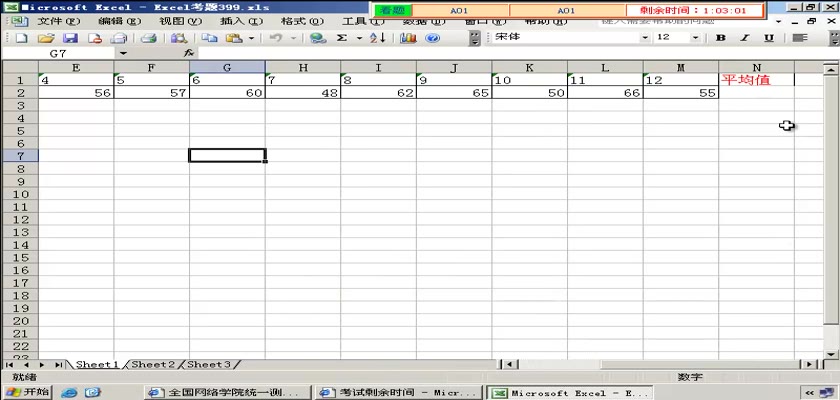Viewport: 840px width, 400px height.
Task: Open the Windows 开始 Start button
Action: pos(26,392)
